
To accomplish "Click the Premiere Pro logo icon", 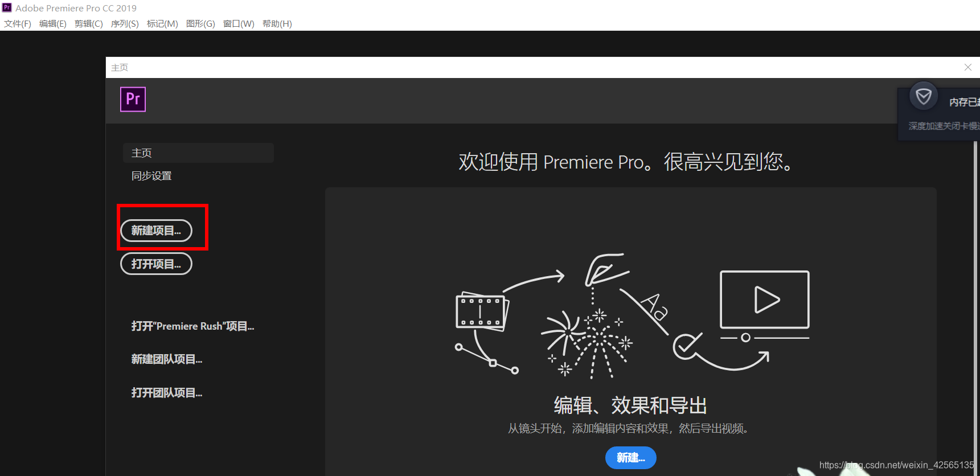I will coord(133,99).
